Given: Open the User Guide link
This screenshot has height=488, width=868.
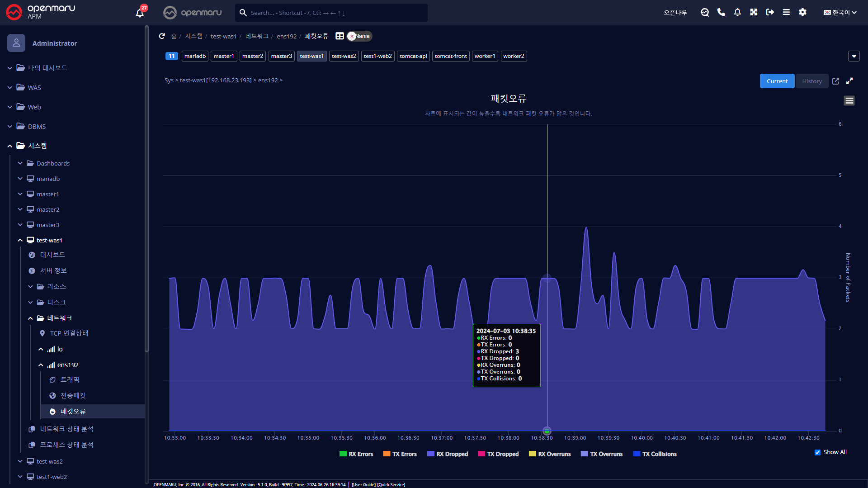Looking at the screenshot, I should click(x=363, y=484).
